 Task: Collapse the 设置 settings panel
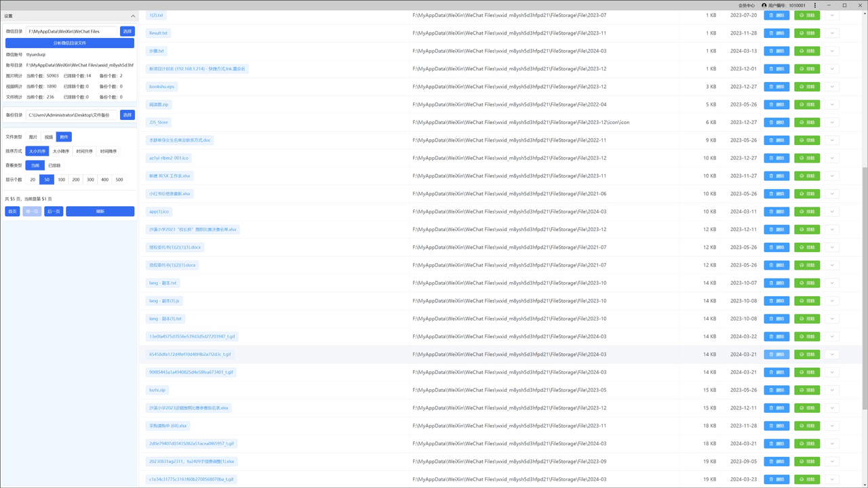(133, 16)
